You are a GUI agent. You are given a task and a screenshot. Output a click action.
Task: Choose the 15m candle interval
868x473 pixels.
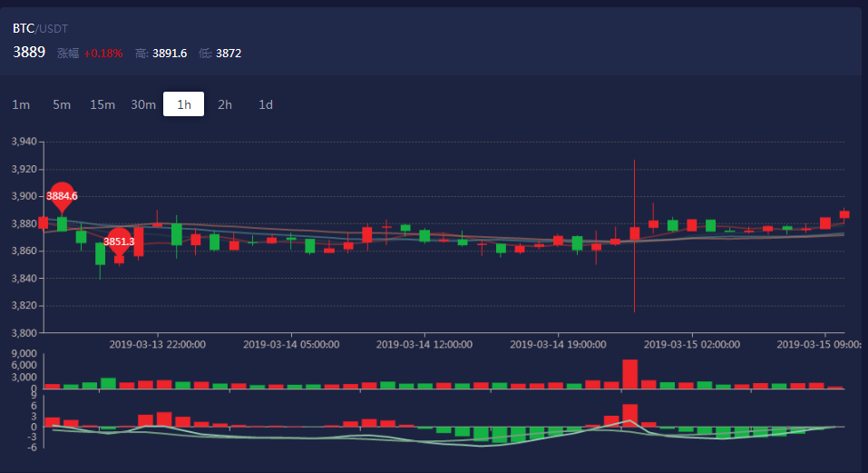[x=102, y=104]
